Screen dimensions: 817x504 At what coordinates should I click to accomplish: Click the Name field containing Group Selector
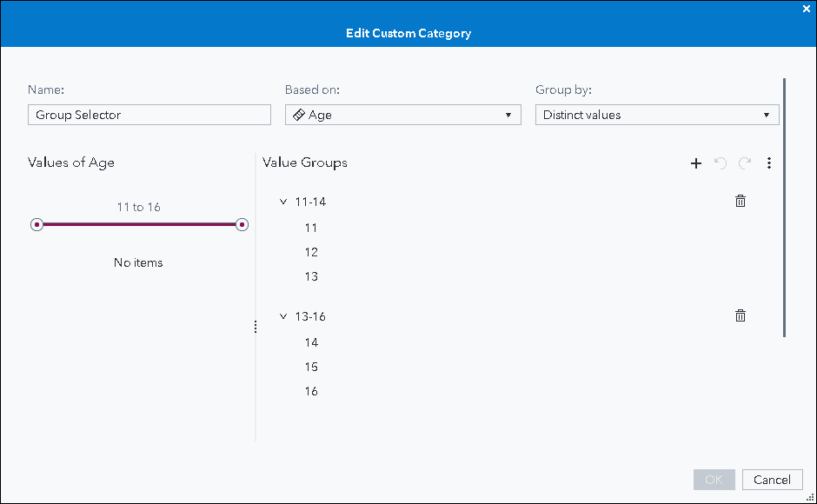pos(149,115)
